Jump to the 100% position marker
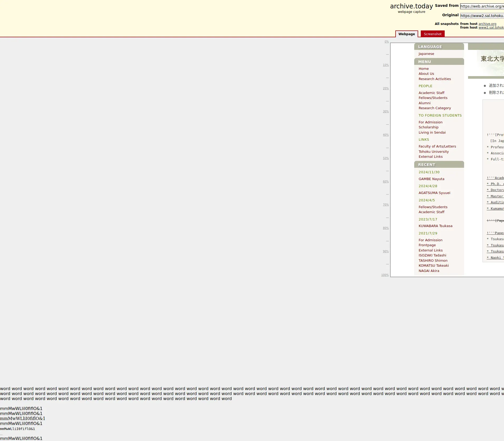Viewport: 504px width, 441px height. pyautogui.click(x=385, y=275)
